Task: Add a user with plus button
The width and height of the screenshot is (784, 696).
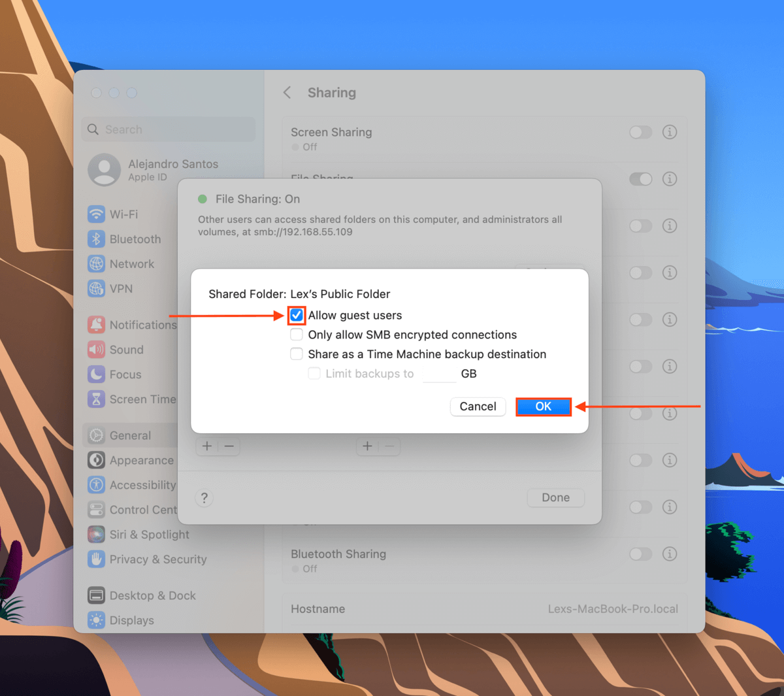Action: 367,446
